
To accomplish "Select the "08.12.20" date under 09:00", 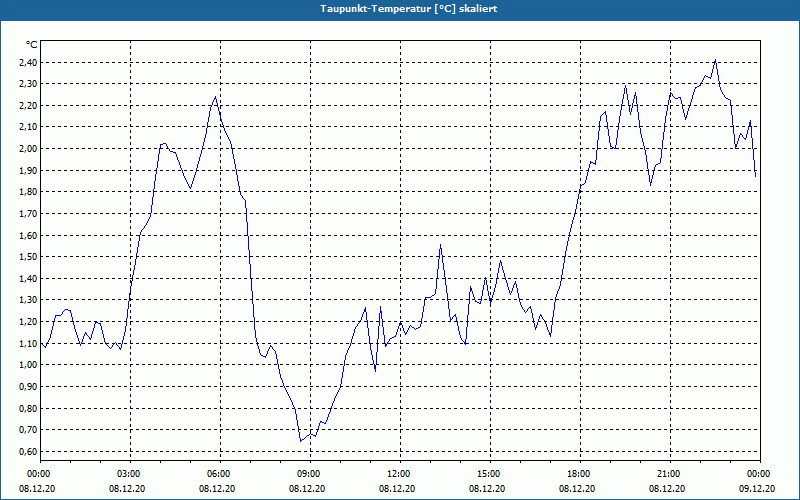I will click(307, 489).
